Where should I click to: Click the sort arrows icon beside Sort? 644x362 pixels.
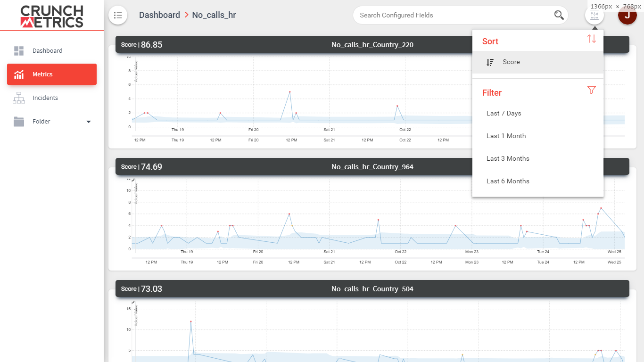592,39
